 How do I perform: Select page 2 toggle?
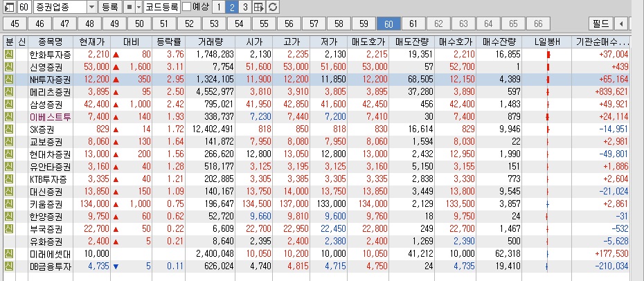[x=232, y=6]
